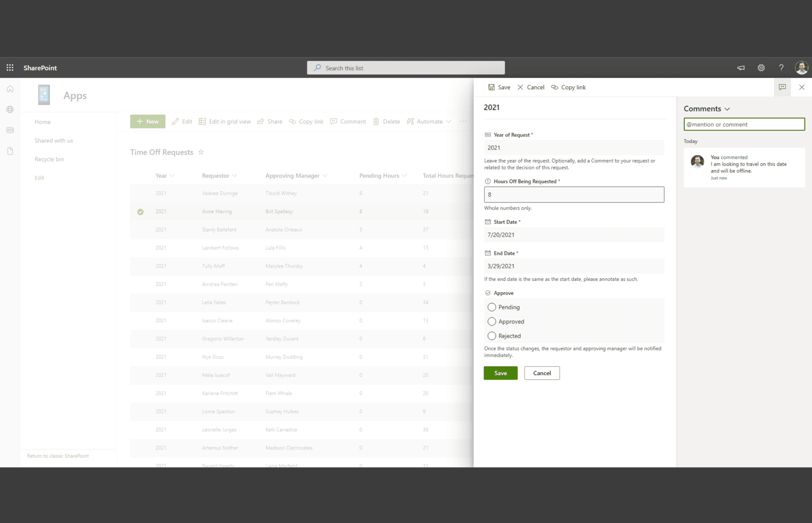Open the globe sites icon
812x523 pixels.
click(x=10, y=110)
